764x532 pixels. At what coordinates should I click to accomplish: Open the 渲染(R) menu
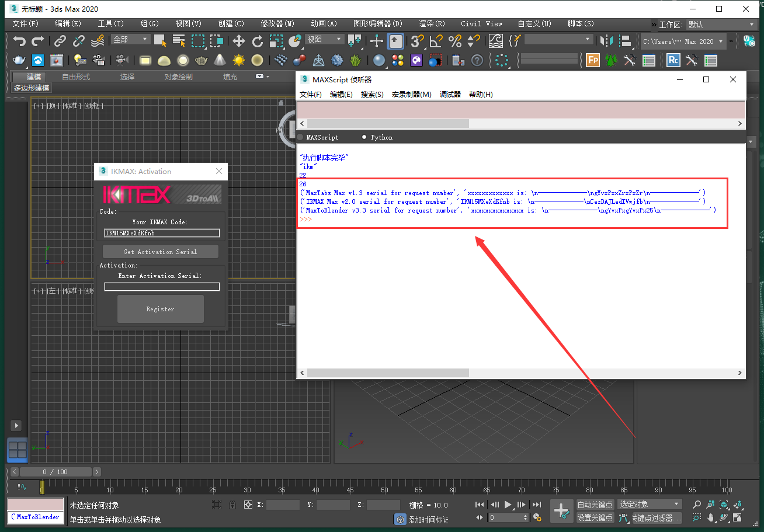point(432,24)
